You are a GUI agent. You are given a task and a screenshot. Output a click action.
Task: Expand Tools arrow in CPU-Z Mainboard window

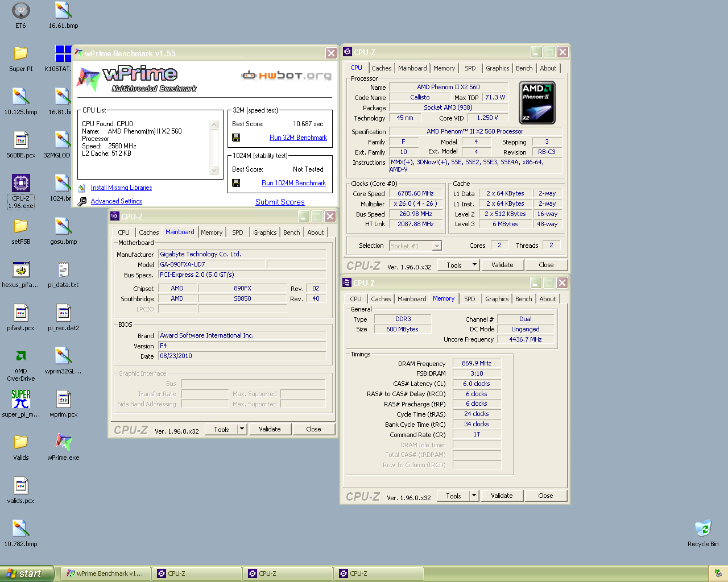pos(242,429)
